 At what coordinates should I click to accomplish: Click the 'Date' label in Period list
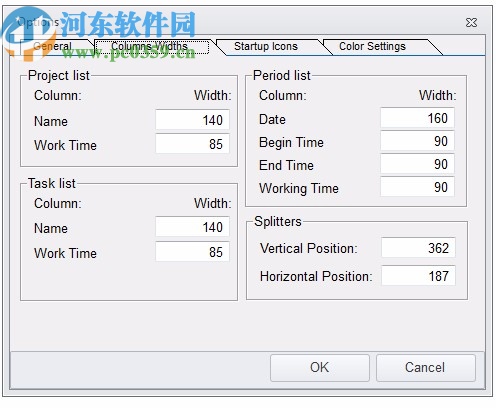click(272, 119)
